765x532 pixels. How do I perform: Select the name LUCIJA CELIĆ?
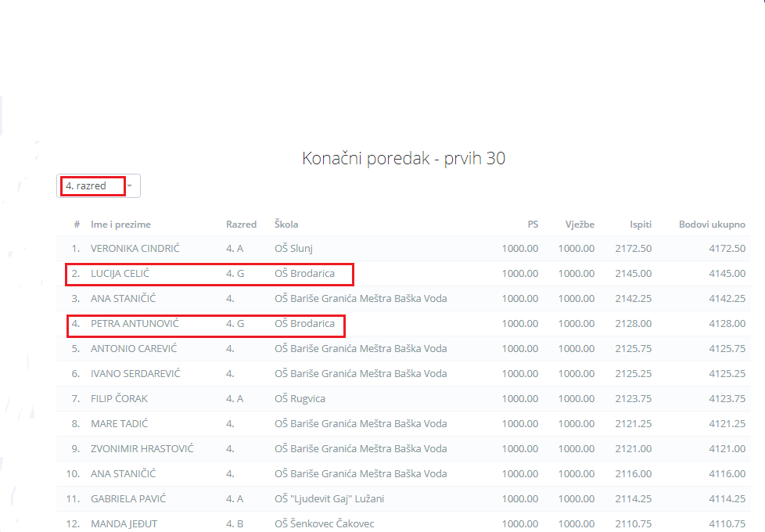click(x=120, y=274)
